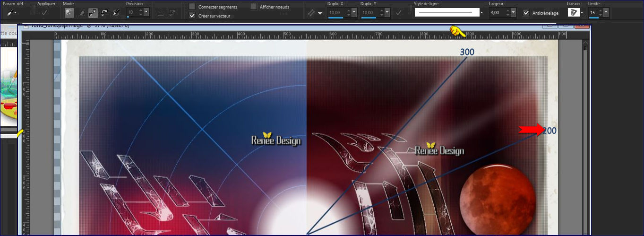Open the transform type dropdown arrow
The height and width of the screenshot is (236, 644).
point(320,13)
